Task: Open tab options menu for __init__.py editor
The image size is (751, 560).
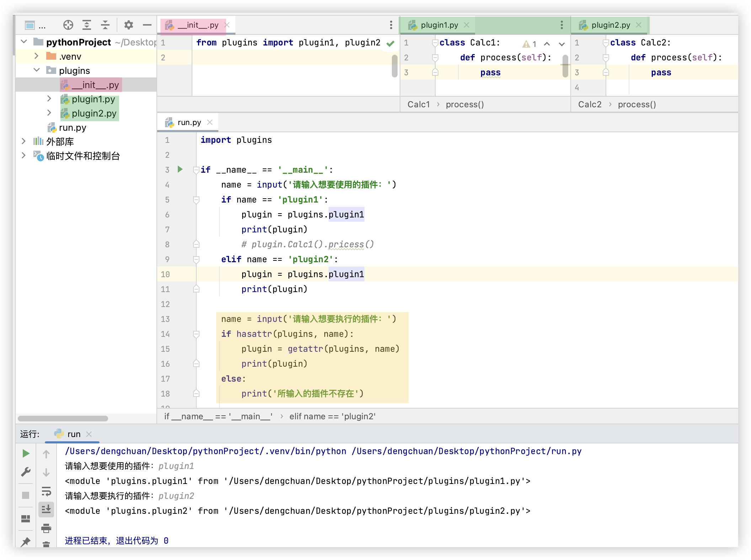Action: pos(391,25)
